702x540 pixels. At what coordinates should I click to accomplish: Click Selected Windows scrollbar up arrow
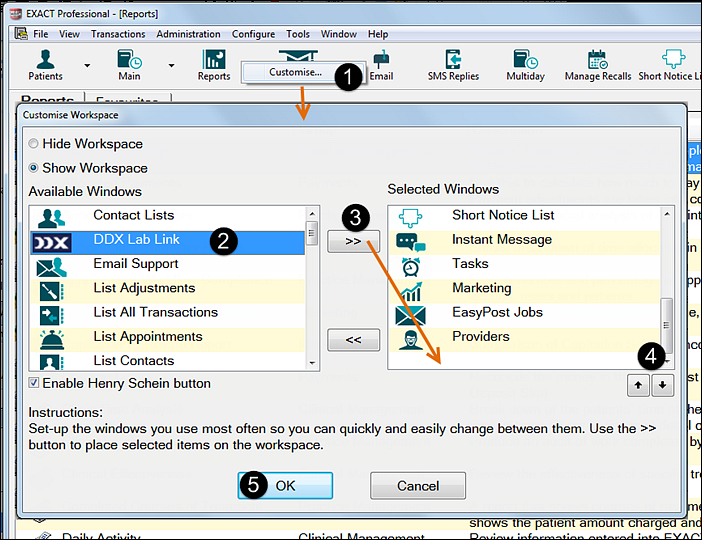pos(667,214)
